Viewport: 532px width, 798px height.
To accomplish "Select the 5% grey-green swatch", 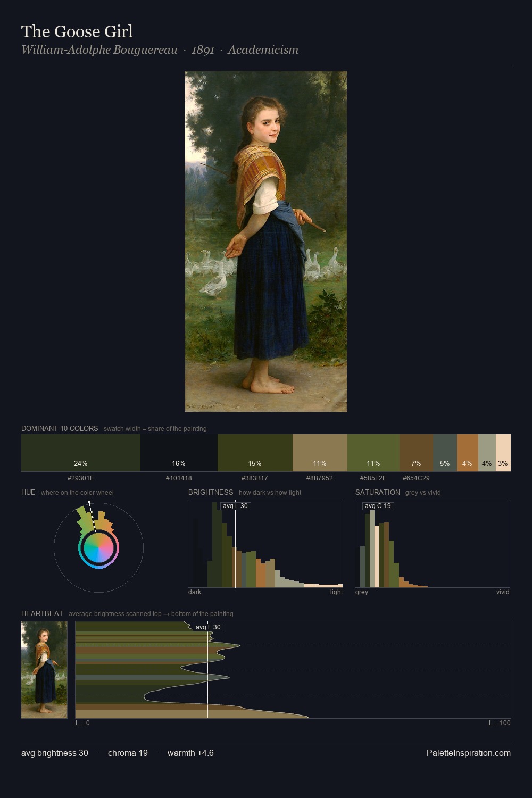I will click(445, 453).
